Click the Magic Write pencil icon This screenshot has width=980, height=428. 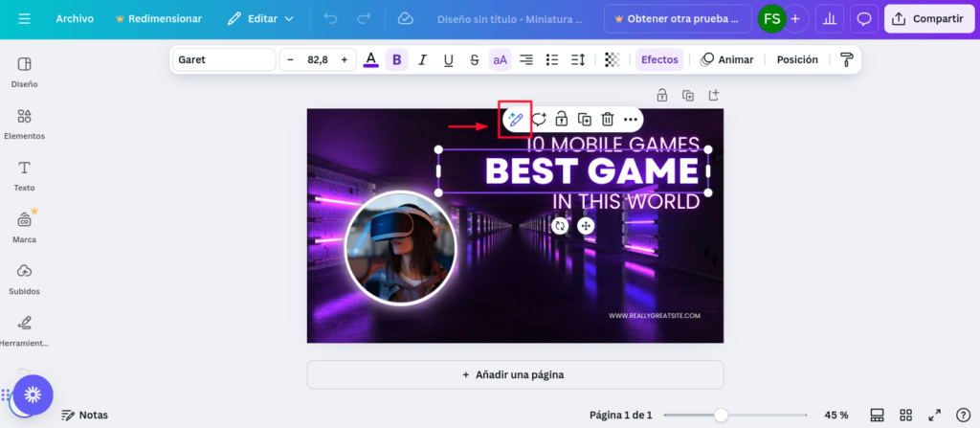pyautogui.click(x=516, y=119)
